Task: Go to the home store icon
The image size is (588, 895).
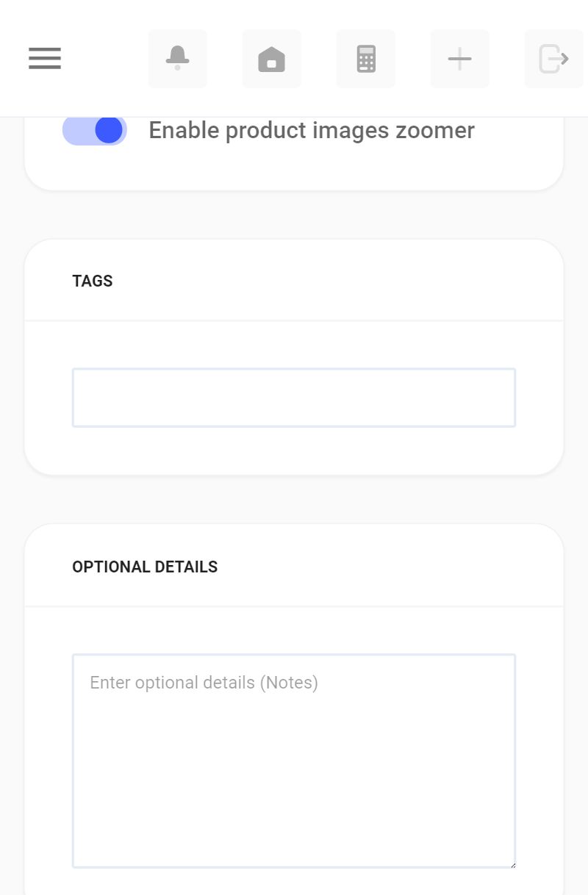Action: (x=271, y=59)
